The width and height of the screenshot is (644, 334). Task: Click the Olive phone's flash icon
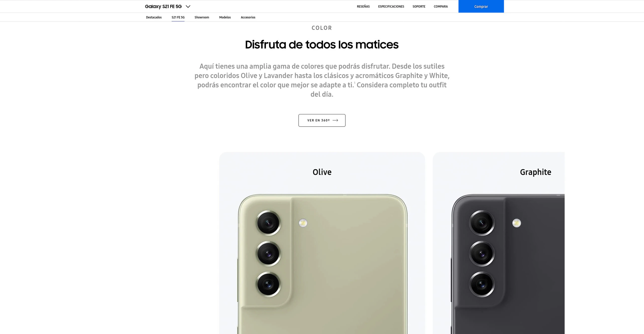(303, 223)
